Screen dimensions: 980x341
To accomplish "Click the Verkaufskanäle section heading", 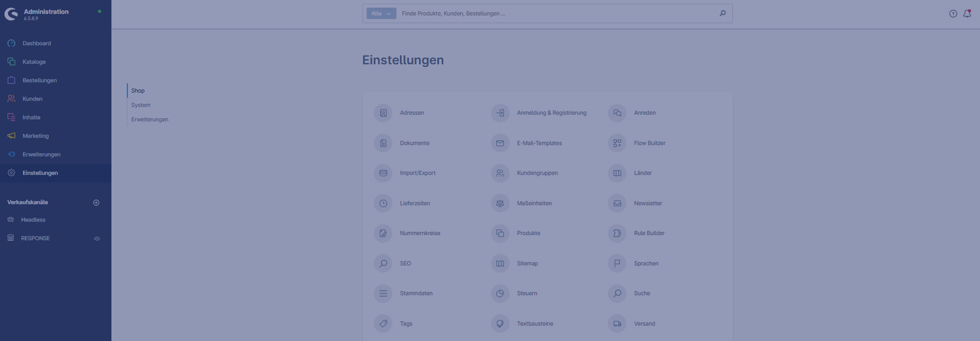I will pos(28,203).
